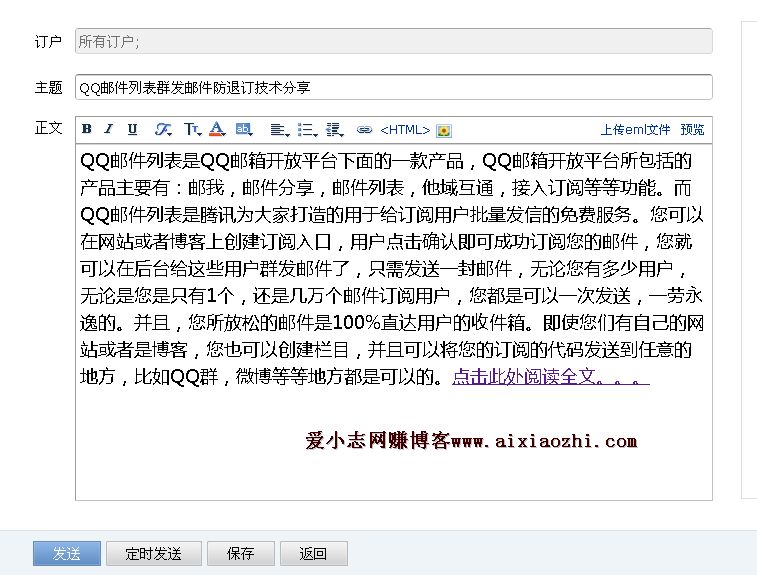
Task: Click the 定时发送 scheduled send button
Action: [154, 553]
